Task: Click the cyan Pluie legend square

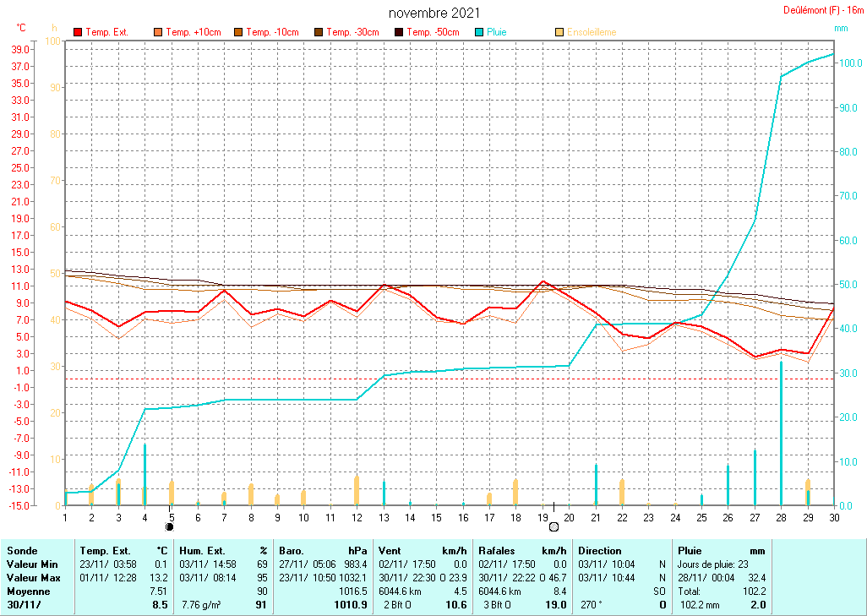Action: click(x=479, y=32)
